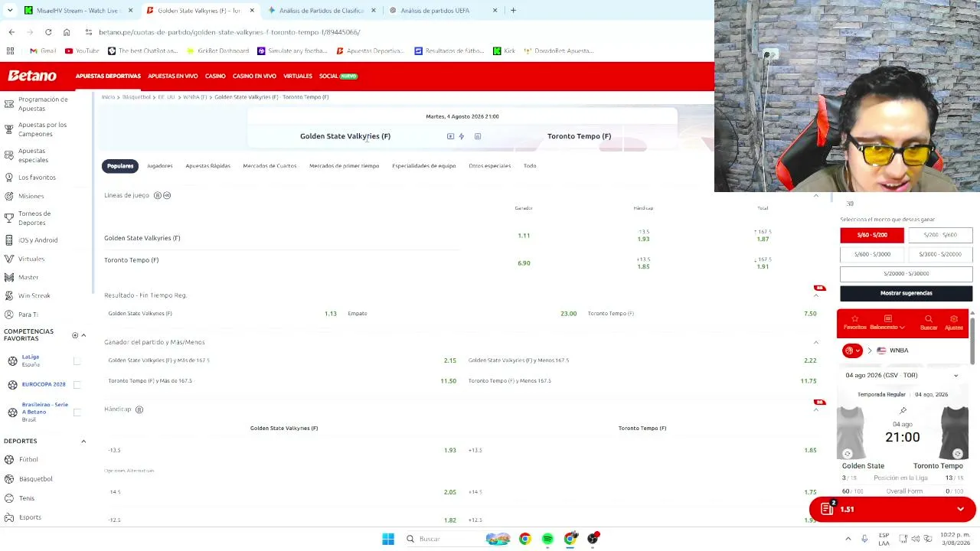Add favorite competition with plus icon

coord(75,335)
